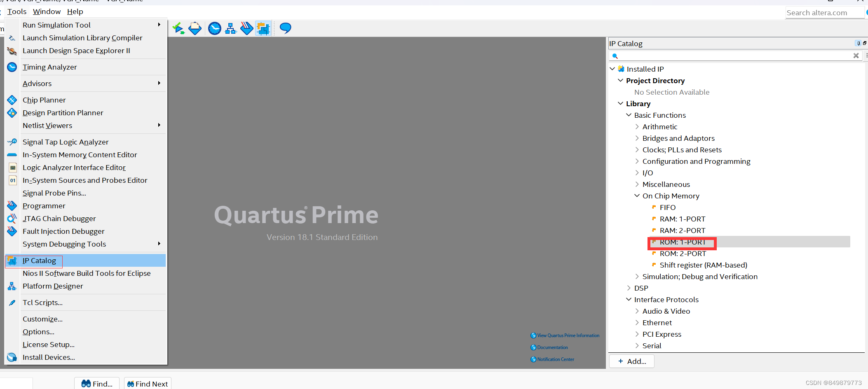
Task: Click Tcl Scripts pencil icon
Action: coord(12,303)
